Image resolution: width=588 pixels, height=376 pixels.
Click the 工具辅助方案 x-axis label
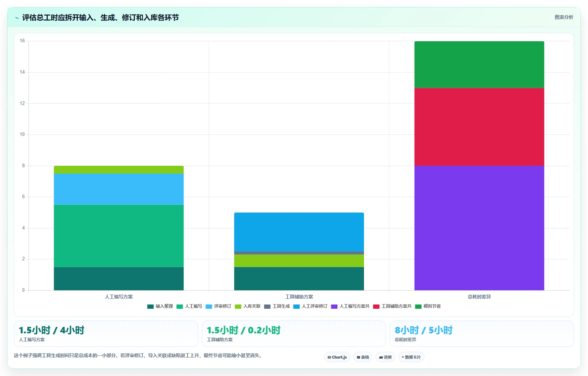pos(299,297)
